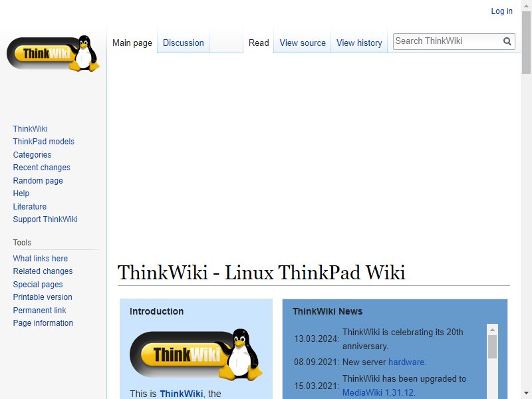Click the page scroll-down arrow
Viewport: 532px width, 399px height.
coord(526,394)
